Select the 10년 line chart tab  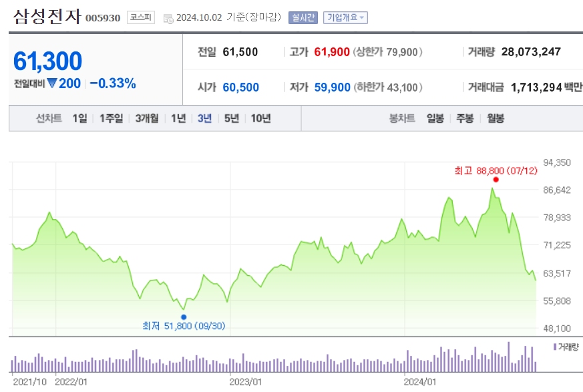pos(260,118)
